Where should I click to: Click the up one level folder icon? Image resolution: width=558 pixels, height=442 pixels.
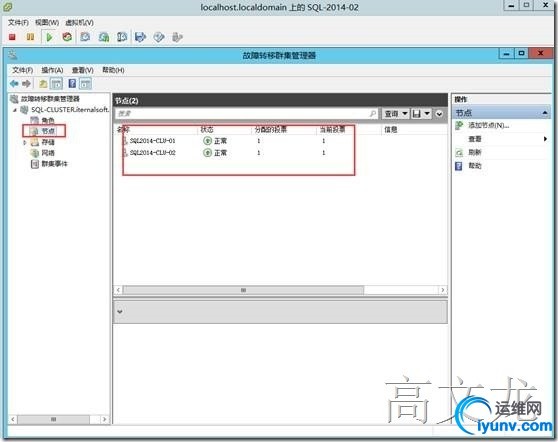coord(43,84)
